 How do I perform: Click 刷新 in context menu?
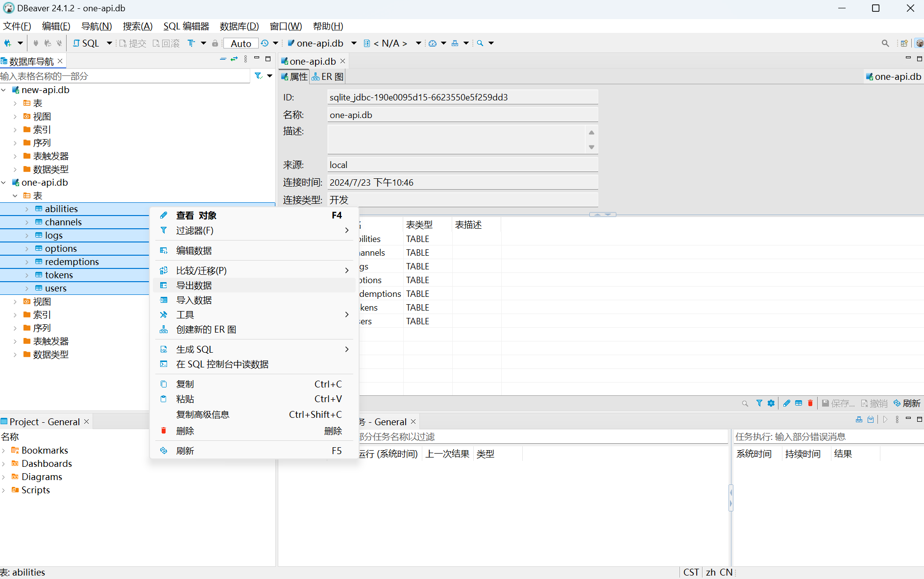click(x=254, y=451)
